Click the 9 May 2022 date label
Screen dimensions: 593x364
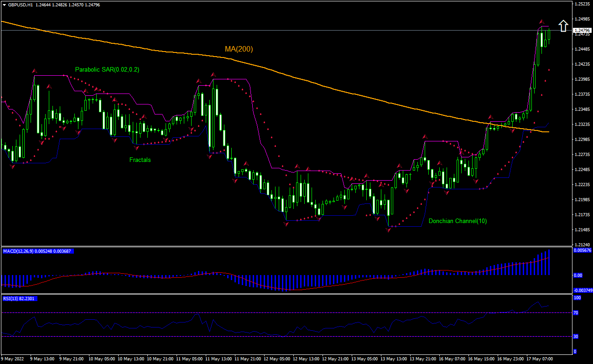(x=13, y=359)
